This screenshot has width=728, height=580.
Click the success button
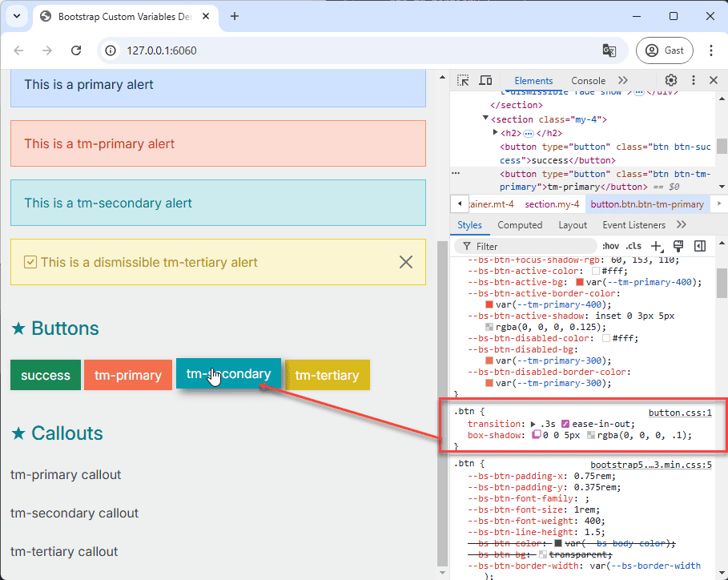click(x=46, y=375)
